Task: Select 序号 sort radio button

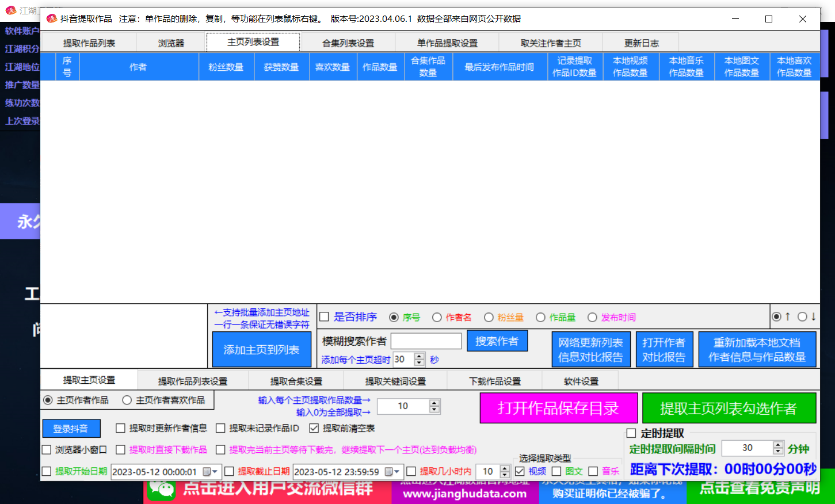Action: [x=394, y=318]
